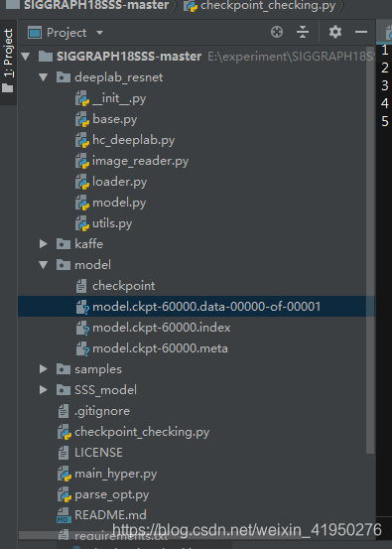Click the locate/scroll-from-source target icon
The image size is (392, 549).
(277, 32)
